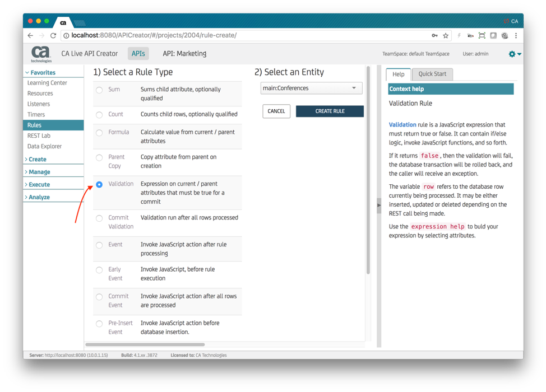Open Rules in sidebar

click(53, 125)
